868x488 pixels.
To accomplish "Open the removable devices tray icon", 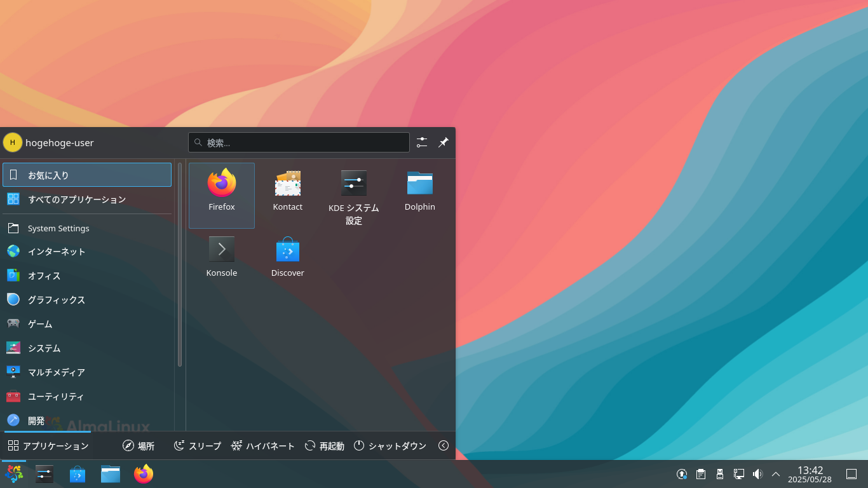I will click(x=720, y=474).
